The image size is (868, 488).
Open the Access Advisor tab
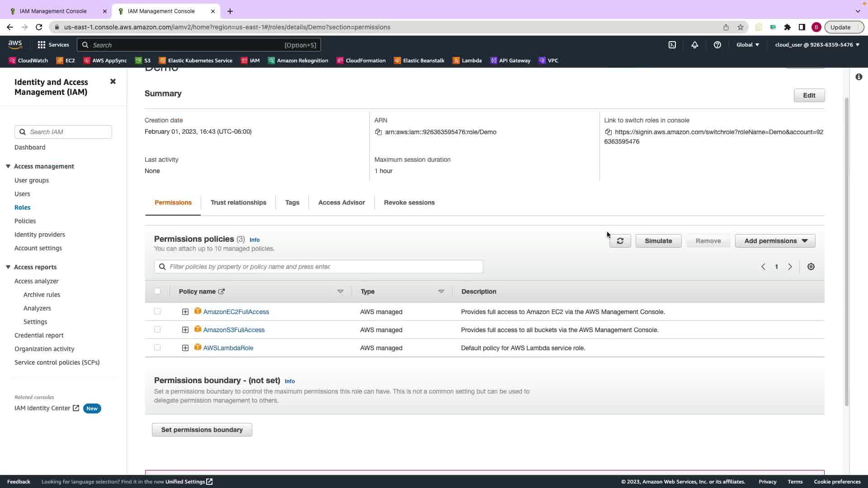[341, 202]
